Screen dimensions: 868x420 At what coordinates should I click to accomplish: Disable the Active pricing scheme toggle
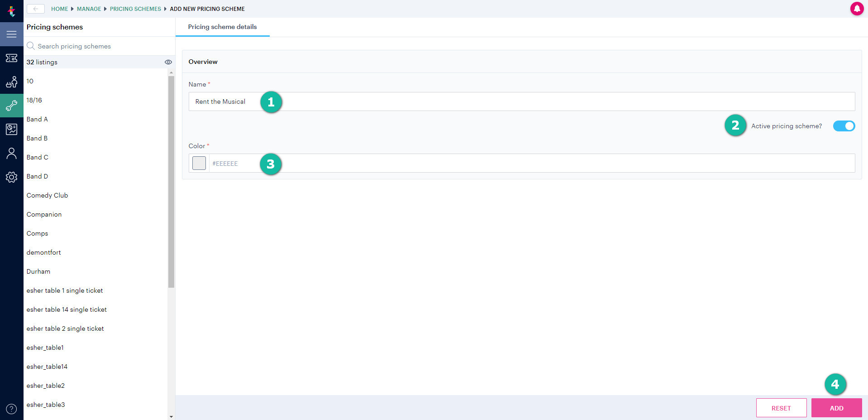click(844, 126)
